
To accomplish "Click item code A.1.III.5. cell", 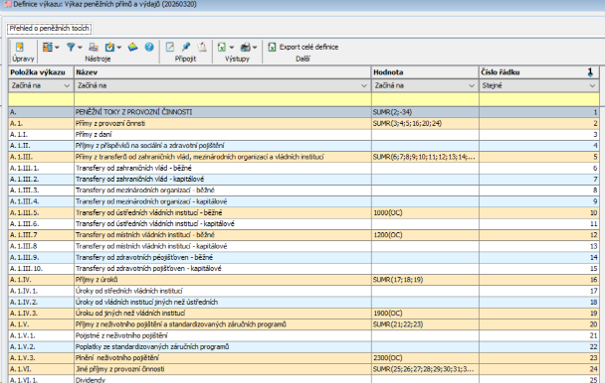I will pyautogui.click(x=41, y=213).
